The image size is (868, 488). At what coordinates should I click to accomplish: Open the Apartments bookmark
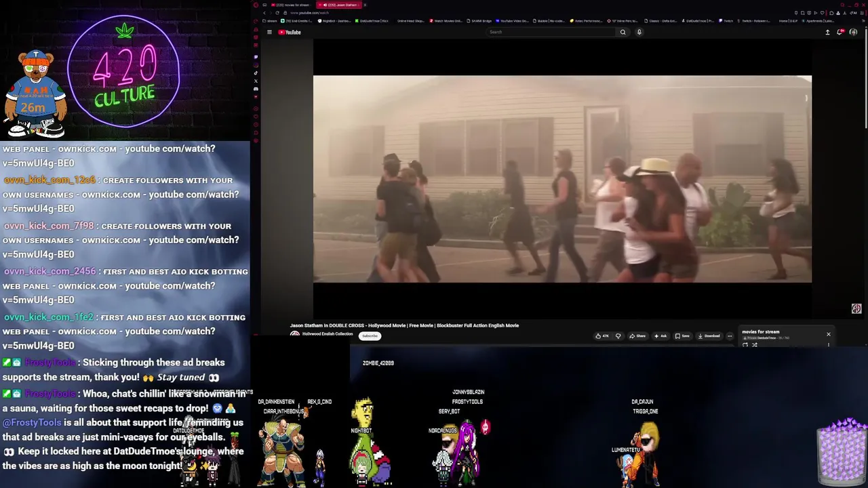[819, 21]
